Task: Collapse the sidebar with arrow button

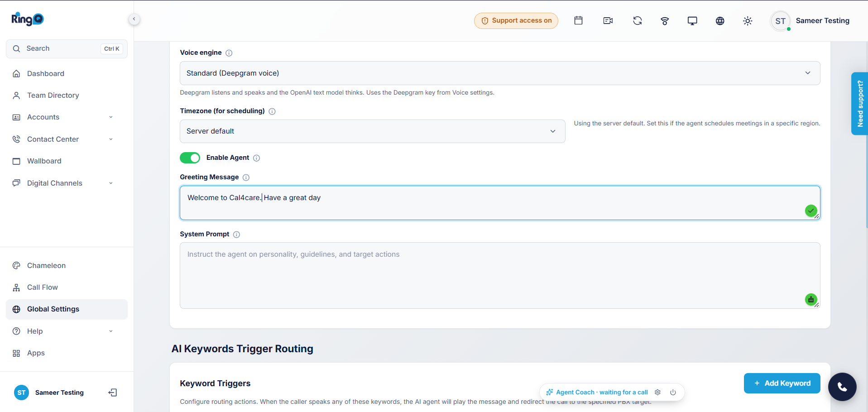Action: [x=134, y=19]
